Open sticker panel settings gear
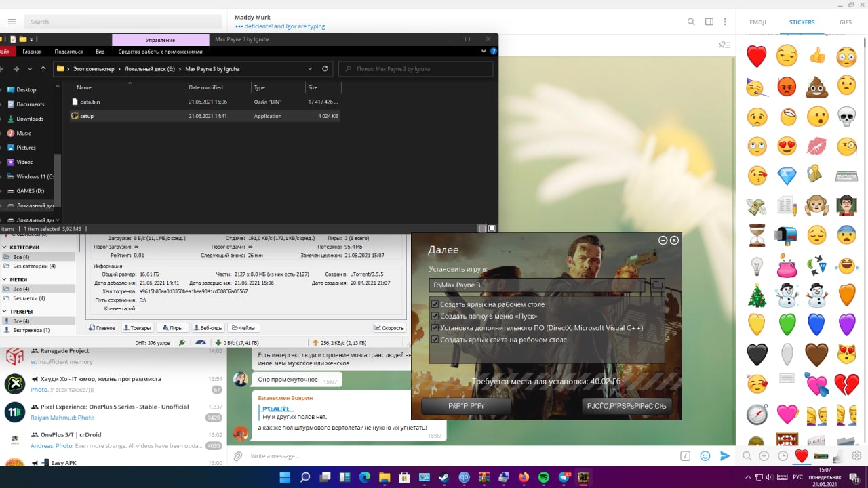868x488 pixels. [857, 455]
